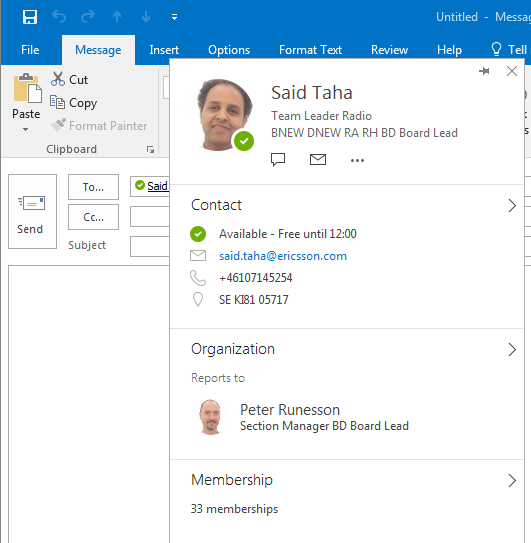This screenshot has width=531, height=543.
Task: Pin the contact card with the pushpin icon
Action: pos(484,71)
